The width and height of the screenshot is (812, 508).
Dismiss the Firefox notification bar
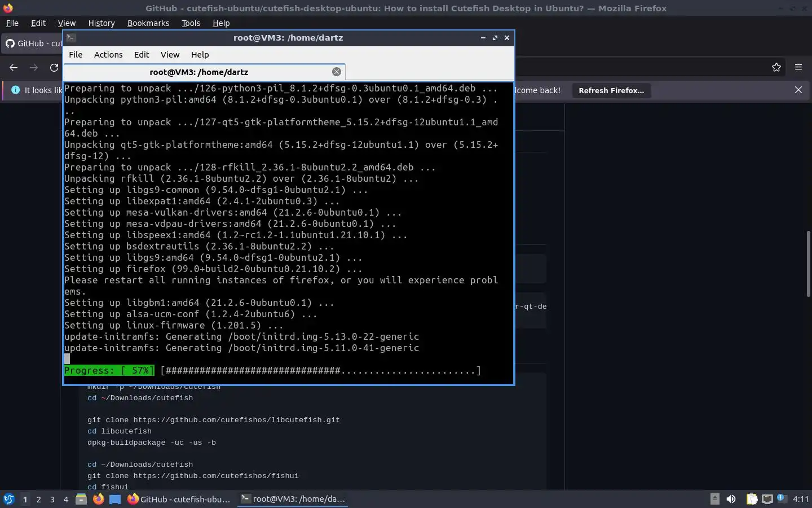pyautogui.click(x=798, y=90)
